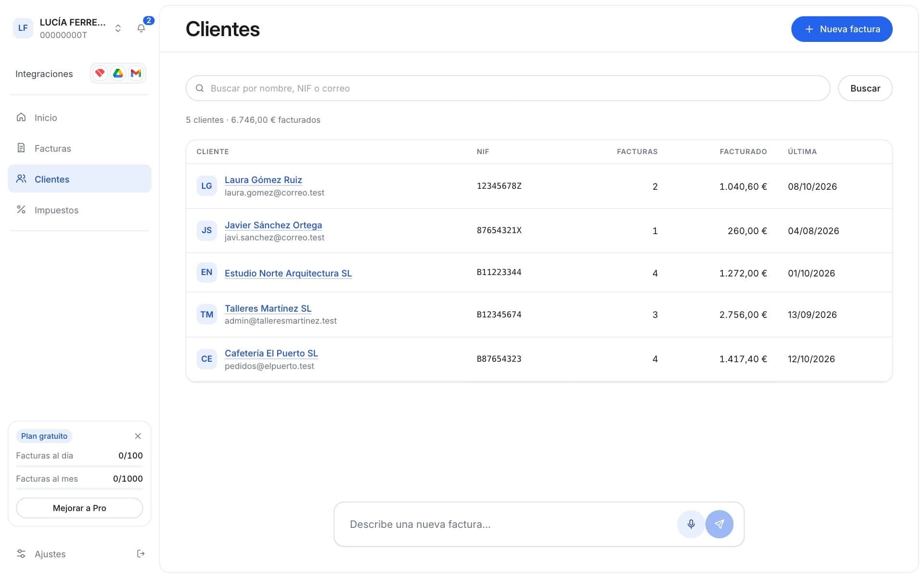This screenshot has width=924, height=578.
Task: Open the Facturas section
Action: 79,148
